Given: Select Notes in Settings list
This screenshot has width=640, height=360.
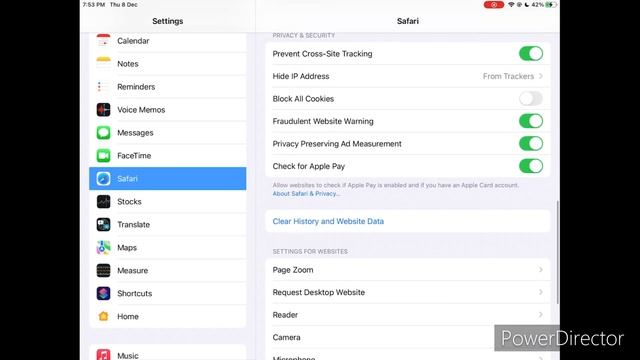Looking at the screenshot, I should [x=168, y=64].
